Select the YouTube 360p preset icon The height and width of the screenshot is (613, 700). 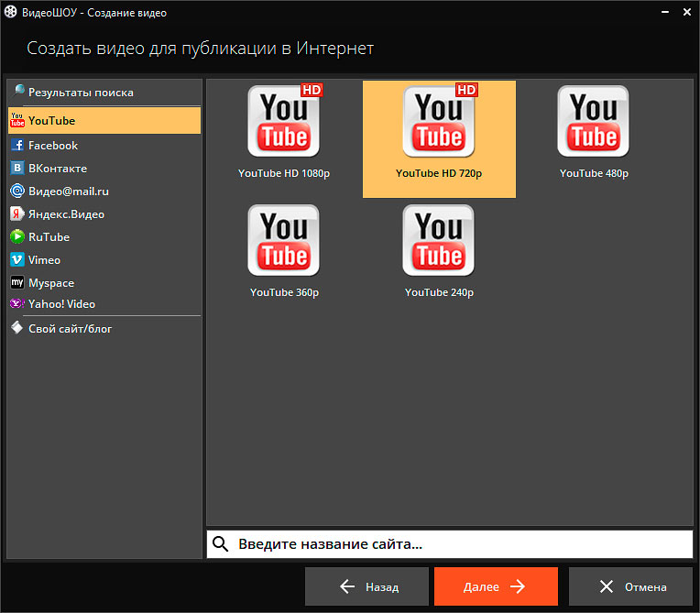click(x=283, y=240)
